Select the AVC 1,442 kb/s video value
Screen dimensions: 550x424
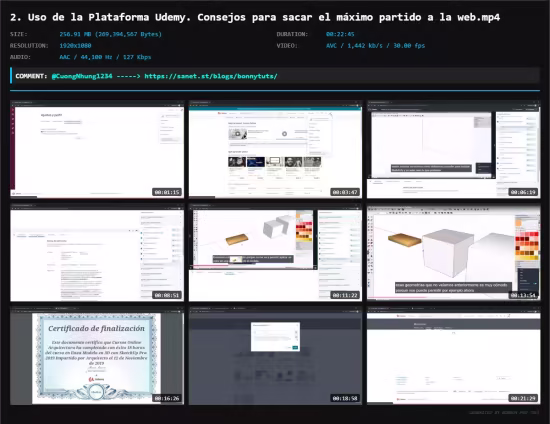point(375,46)
